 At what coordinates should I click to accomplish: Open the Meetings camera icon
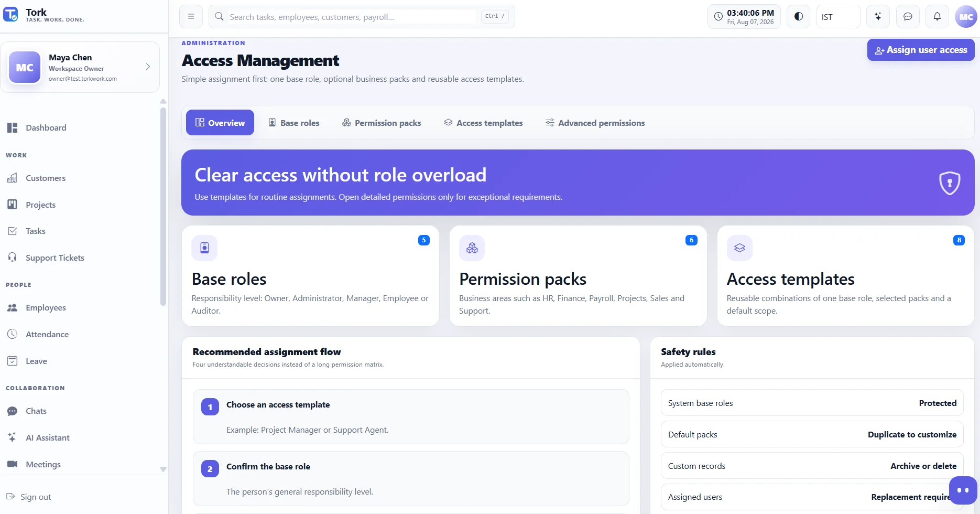(x=12, y=464)
